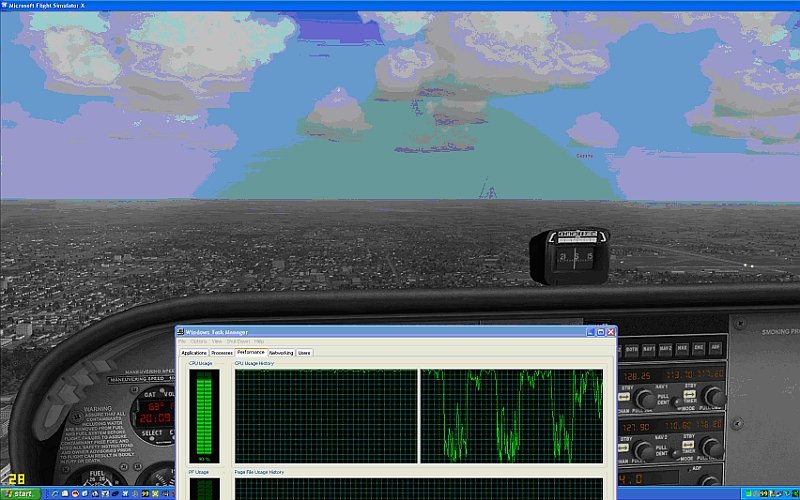This screenshot has height=500, width=800.
Task: Open the Networking tab
Action: (x=281, y=353)
